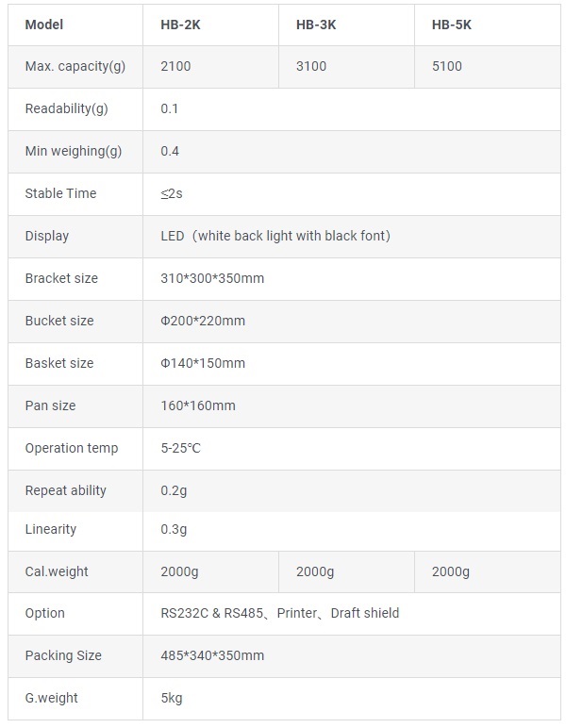
Task: Click the HB-5K model column header
Action: [451, 25]
